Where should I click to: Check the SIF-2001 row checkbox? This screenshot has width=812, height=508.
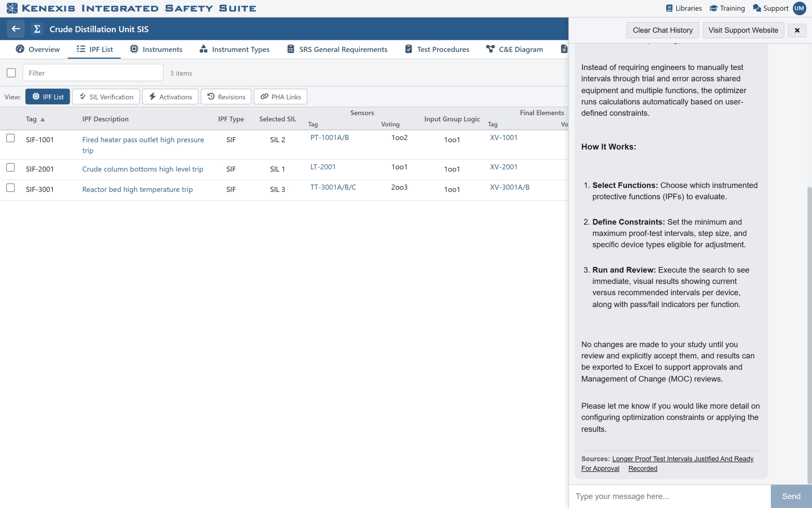tap(10, 167)
